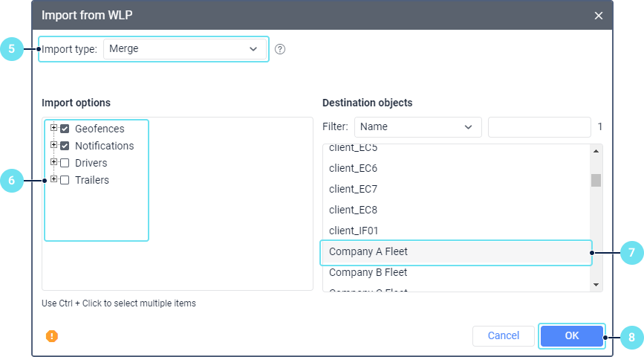This screenshot has width=644, height=357.
Task: Click the help question mark icon
Action: (280, 50)
